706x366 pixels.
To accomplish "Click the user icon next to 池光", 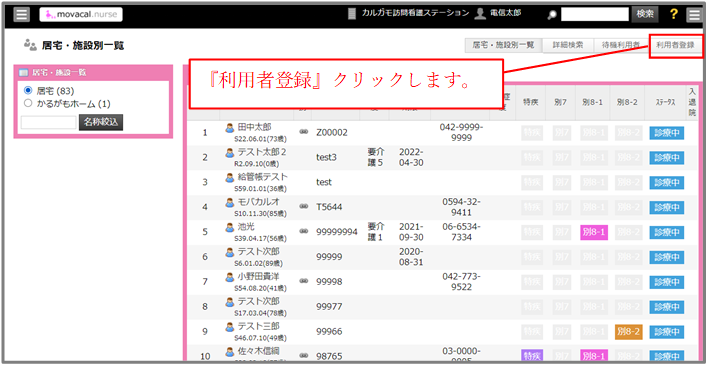I will (230, 228).
